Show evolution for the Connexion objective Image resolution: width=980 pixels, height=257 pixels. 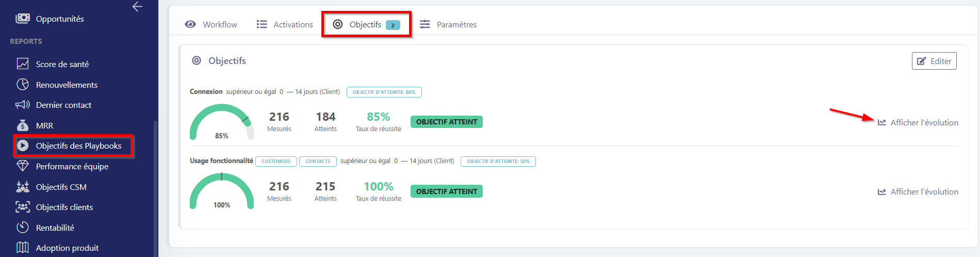coord(918,122)
